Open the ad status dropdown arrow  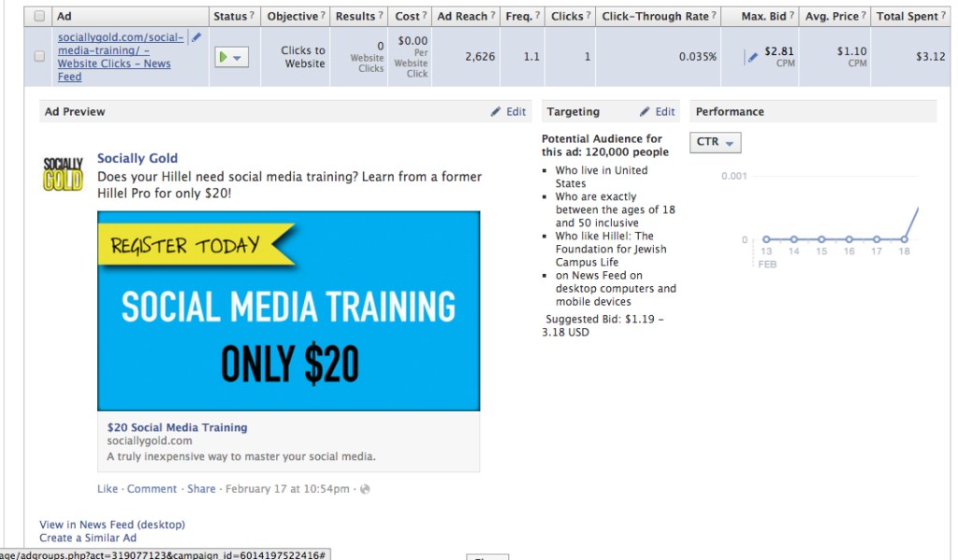pos(237,57)
